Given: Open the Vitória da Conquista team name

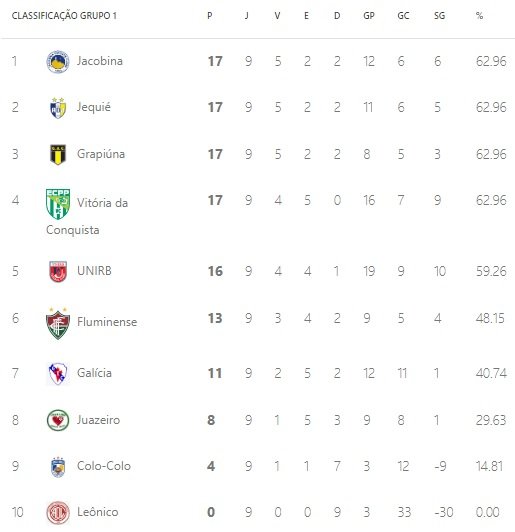Looking at the screenshot, I should pyautogui.click(x=87, y=216).
